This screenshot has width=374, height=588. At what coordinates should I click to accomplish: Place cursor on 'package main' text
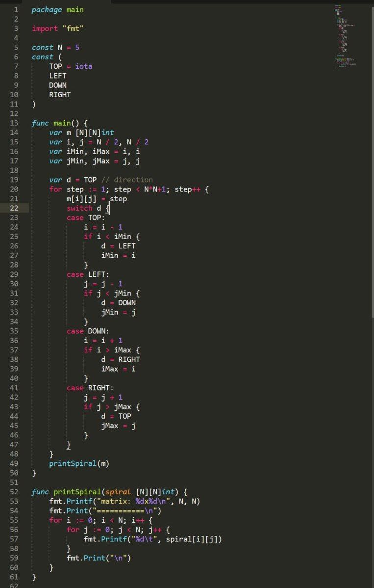[x=58, y=10]
